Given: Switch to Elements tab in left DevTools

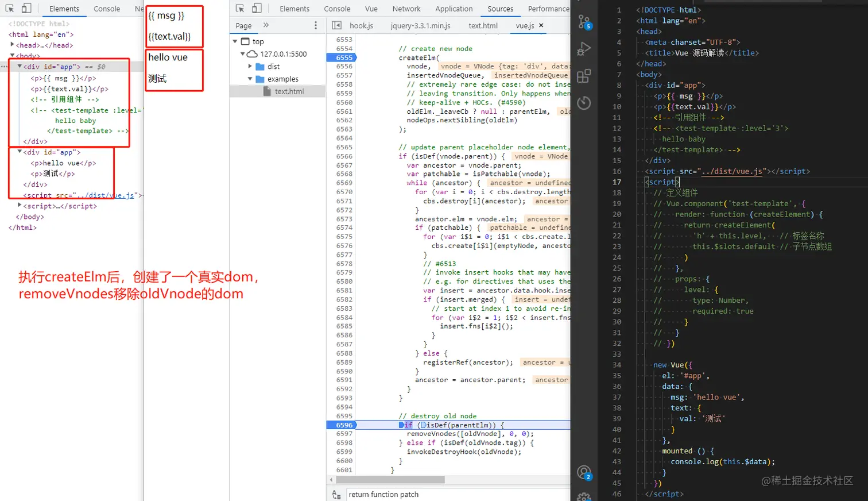Looking at the screenshot, I should click(64, 9).
